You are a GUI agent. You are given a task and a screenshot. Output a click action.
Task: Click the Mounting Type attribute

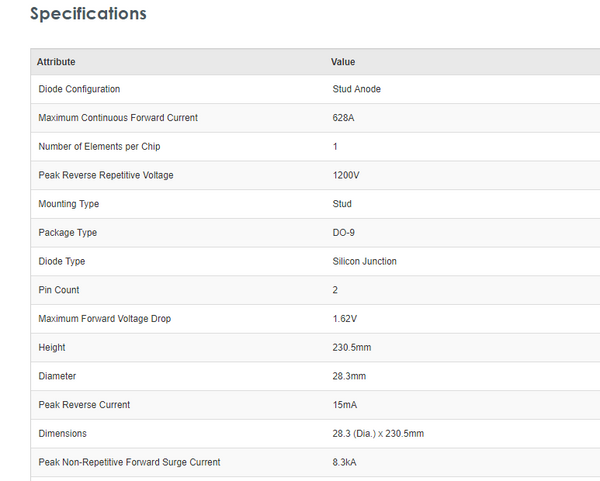coord(69,204)
